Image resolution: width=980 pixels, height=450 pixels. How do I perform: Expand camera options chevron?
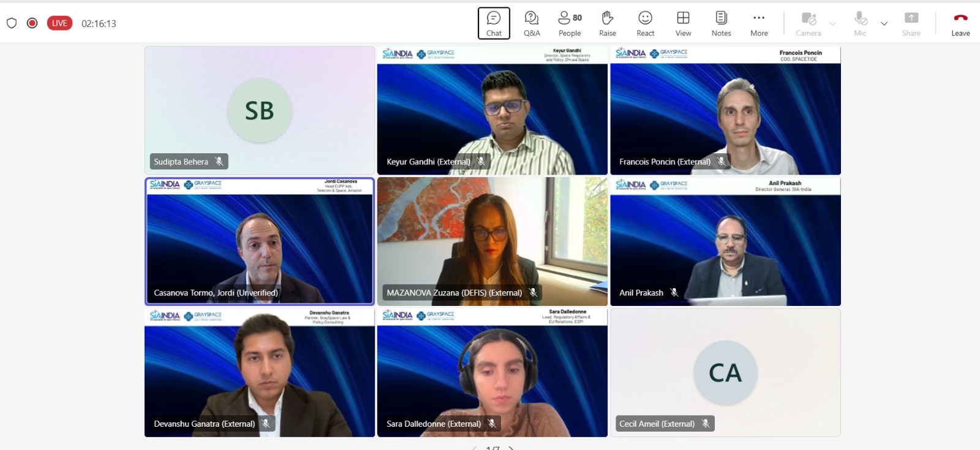point(832,24)
